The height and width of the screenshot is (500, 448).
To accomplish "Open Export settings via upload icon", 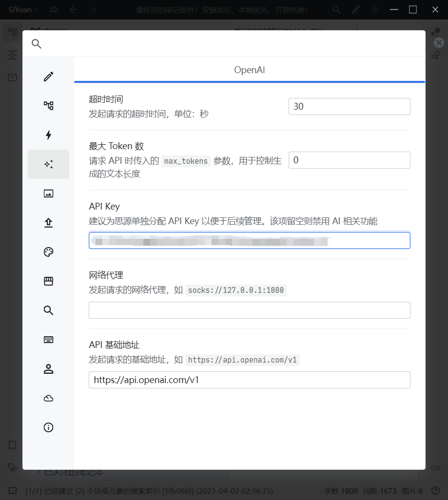I will pyautogui.click(x=48, y=223).
